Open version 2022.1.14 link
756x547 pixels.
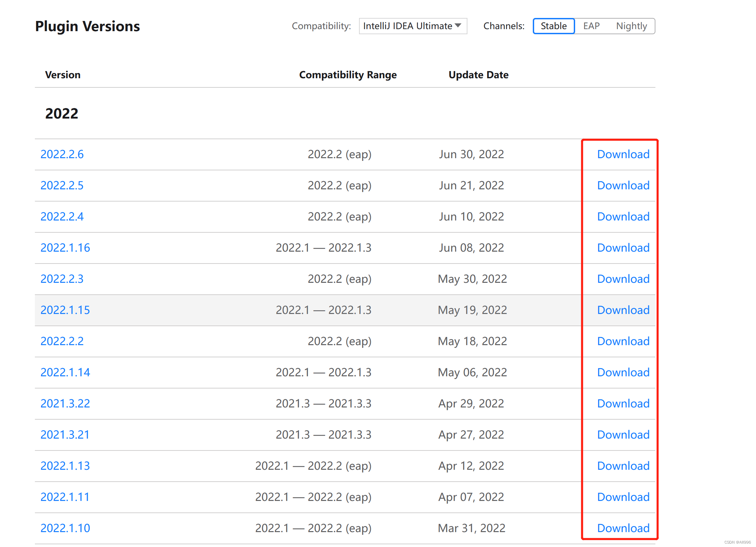[65, 372]
